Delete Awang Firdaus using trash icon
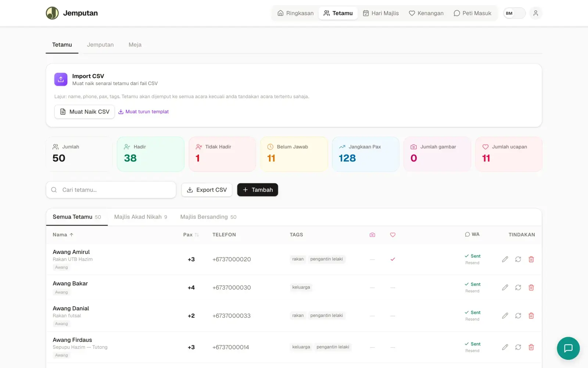588x368 pixels. [x=531, y=347]
